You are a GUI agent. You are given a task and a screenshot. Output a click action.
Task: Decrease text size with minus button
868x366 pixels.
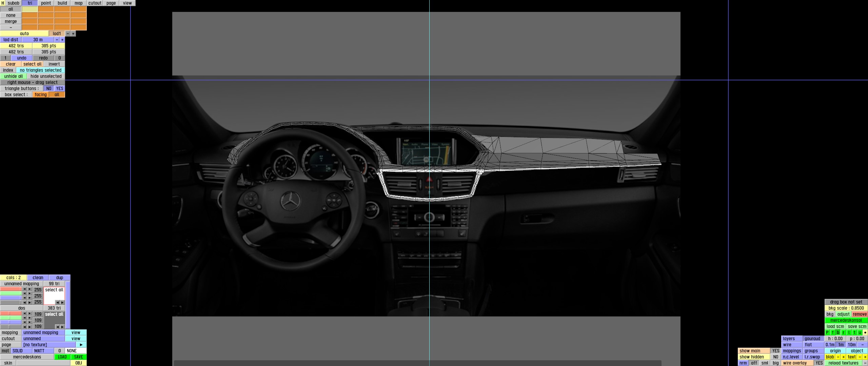(860, 357)
